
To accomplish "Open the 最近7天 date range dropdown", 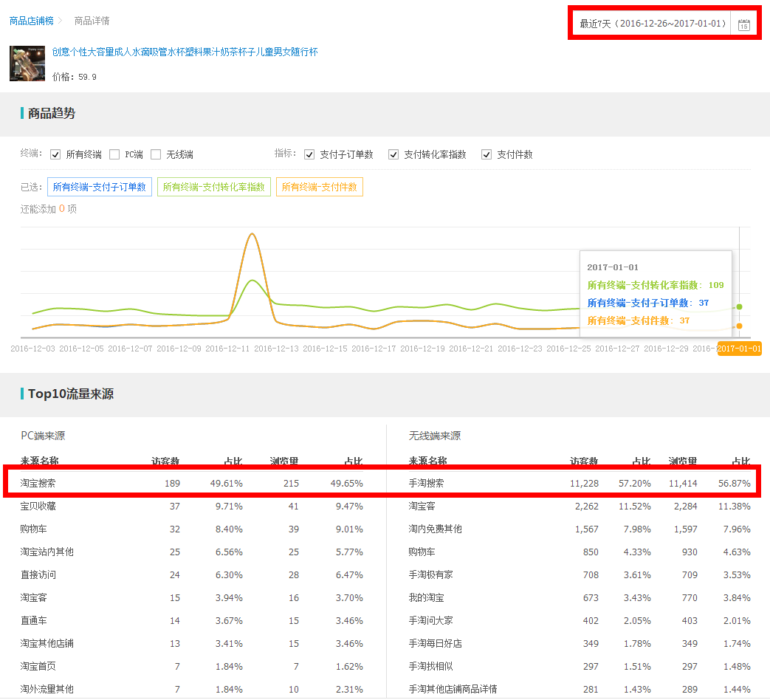I will pos(652,24).
